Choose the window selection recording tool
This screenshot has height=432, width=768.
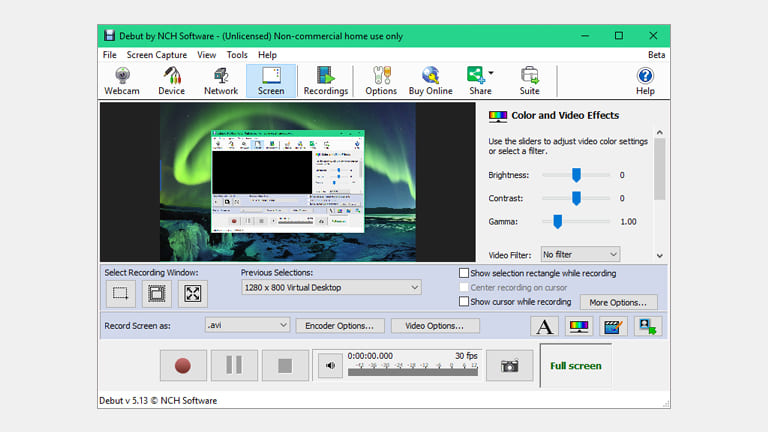pyautogui.click(x=157, y=293)
